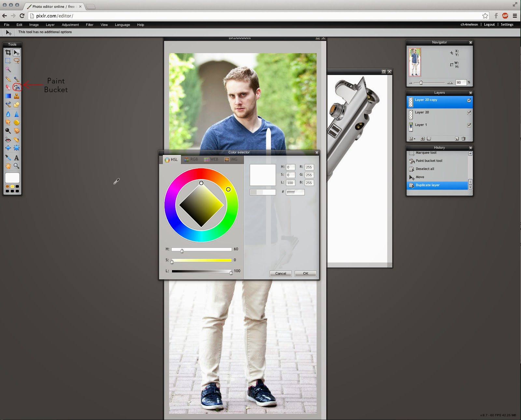Select the Eraser tool
Screen dimensions: 521x420
[8, 87]
